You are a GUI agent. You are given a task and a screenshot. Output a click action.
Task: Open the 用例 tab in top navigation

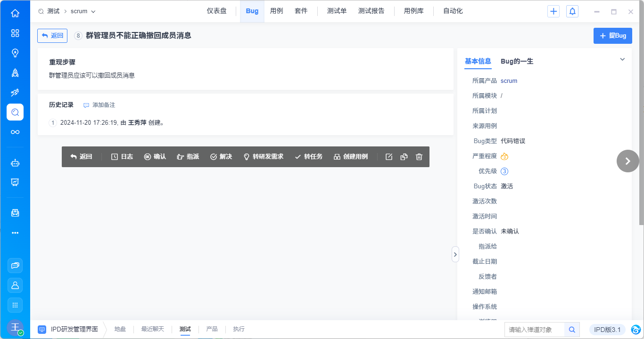coord(276,11)
